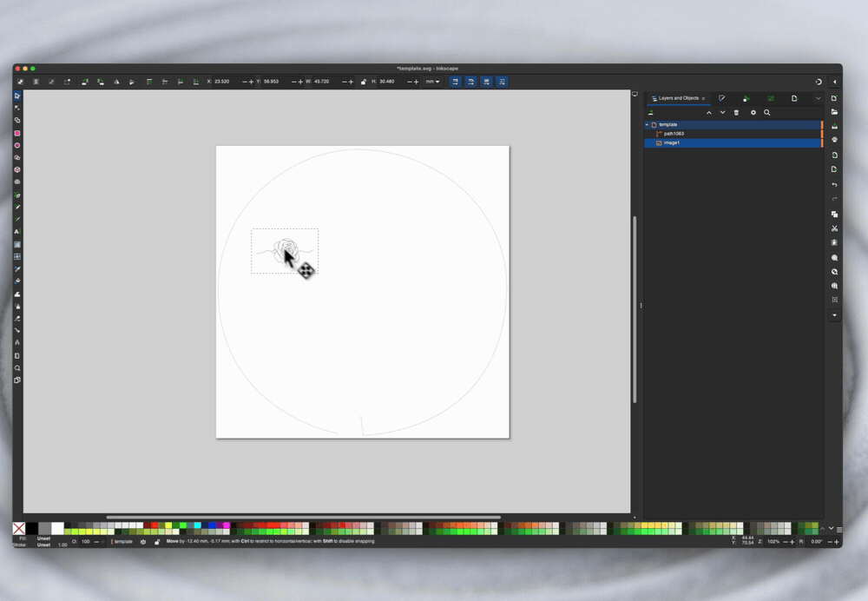Toggle current layer lock in status bar
The image size is (868, 601).
pyautogui.click(x=156, y=542)
